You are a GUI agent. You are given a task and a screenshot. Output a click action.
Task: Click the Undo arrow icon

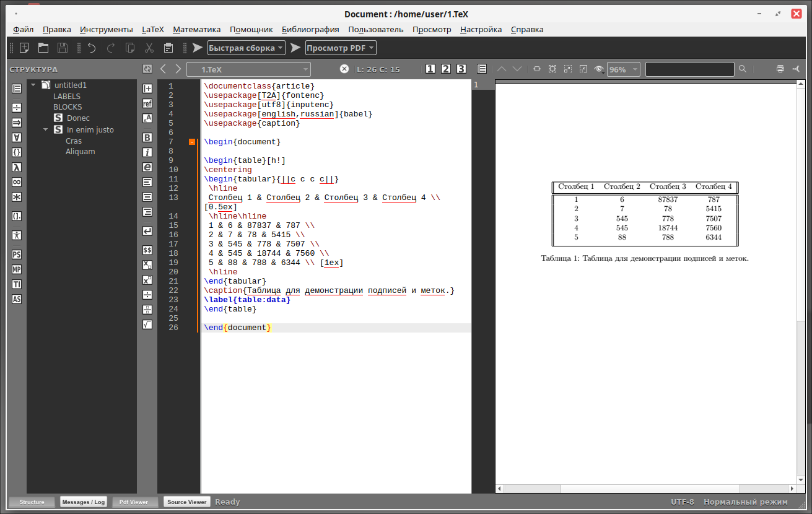coord(92,48)
